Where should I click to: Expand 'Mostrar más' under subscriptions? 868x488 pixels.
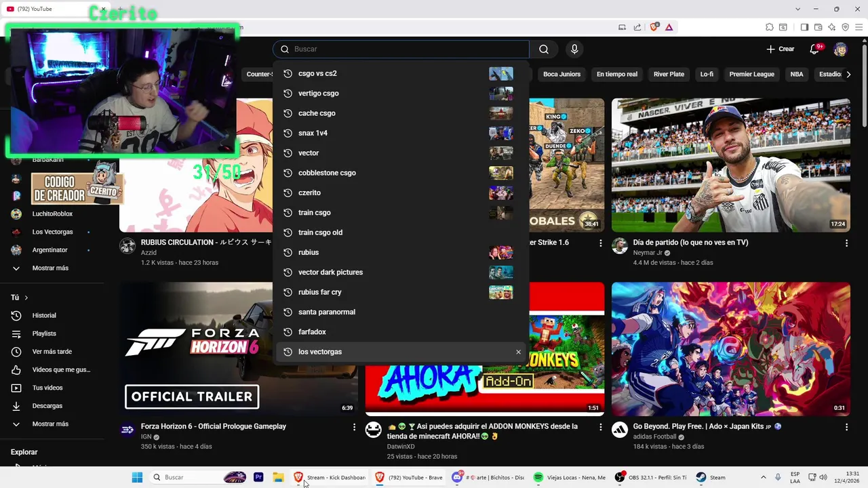pos(50,268)
